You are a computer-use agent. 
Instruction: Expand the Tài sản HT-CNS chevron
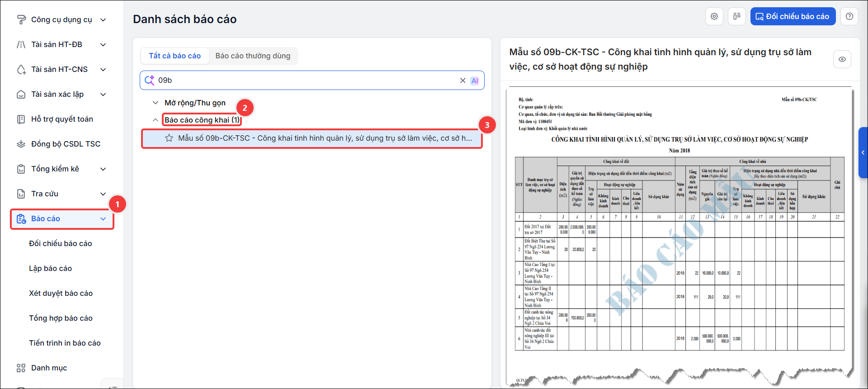103,69
